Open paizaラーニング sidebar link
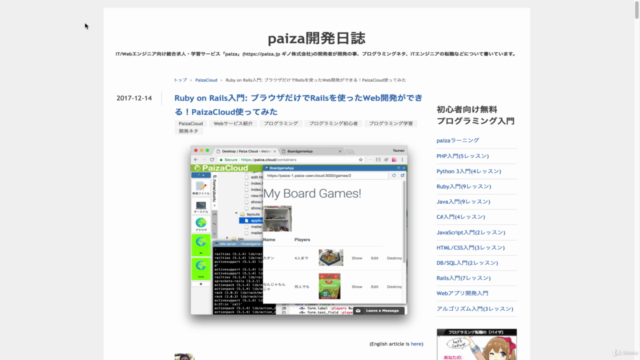The width and height of the screenshot is (640, 360). click(x=458, y=140)
